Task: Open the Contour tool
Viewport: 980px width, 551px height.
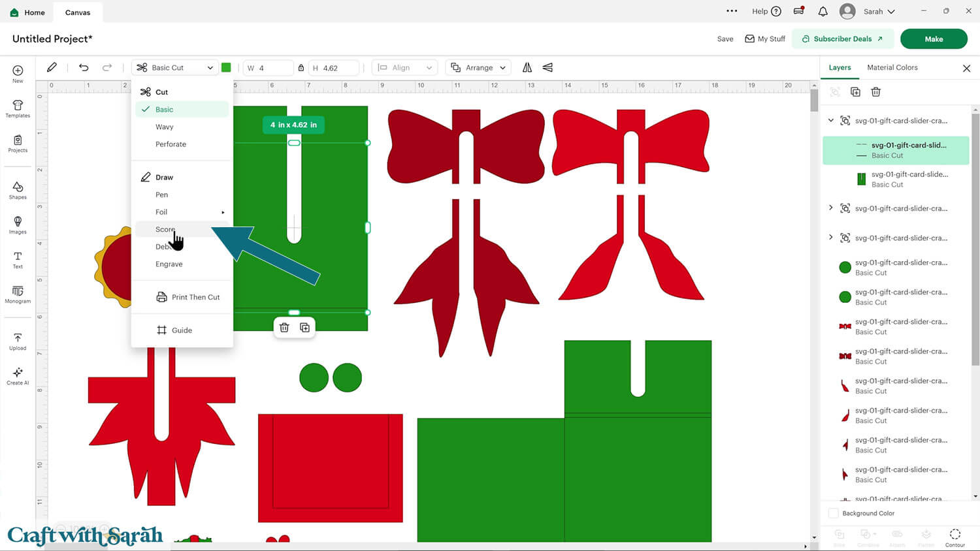Action: (955, 537)
